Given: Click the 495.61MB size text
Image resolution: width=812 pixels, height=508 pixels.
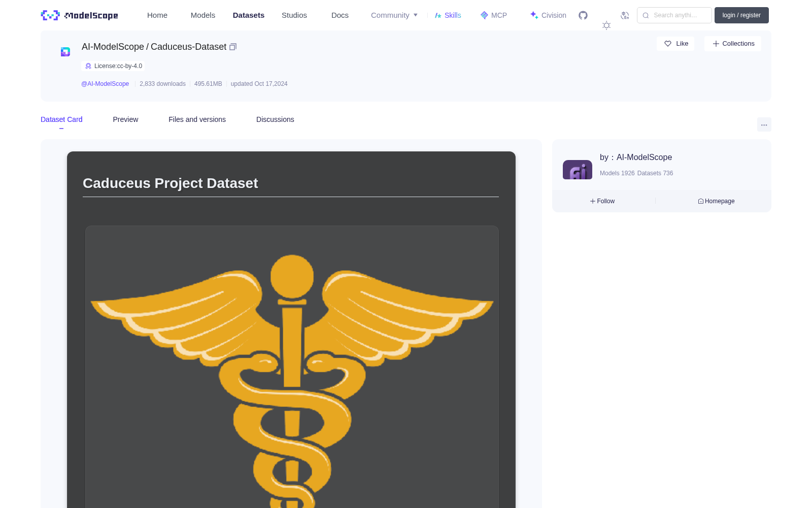Looking at the screenshot, I should (x=208, y=84).
